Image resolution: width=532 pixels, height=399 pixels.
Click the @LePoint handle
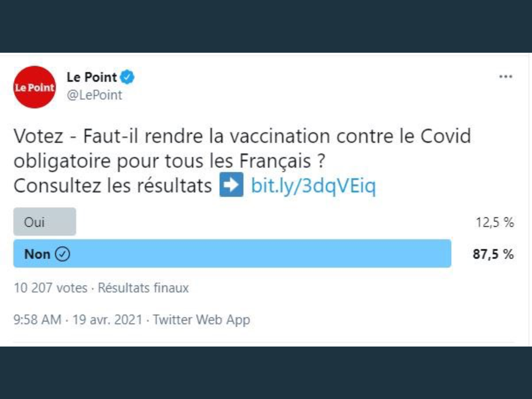click(x=95, y=95)
